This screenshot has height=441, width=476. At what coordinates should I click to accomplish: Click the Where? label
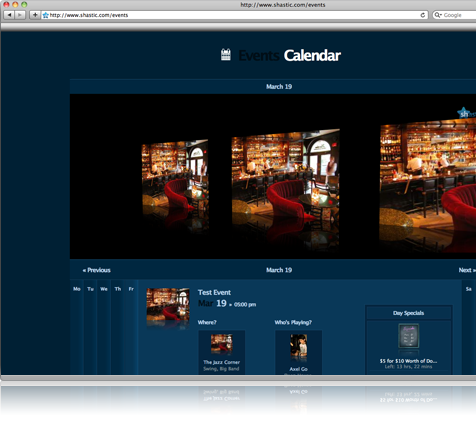pos(207,322)
